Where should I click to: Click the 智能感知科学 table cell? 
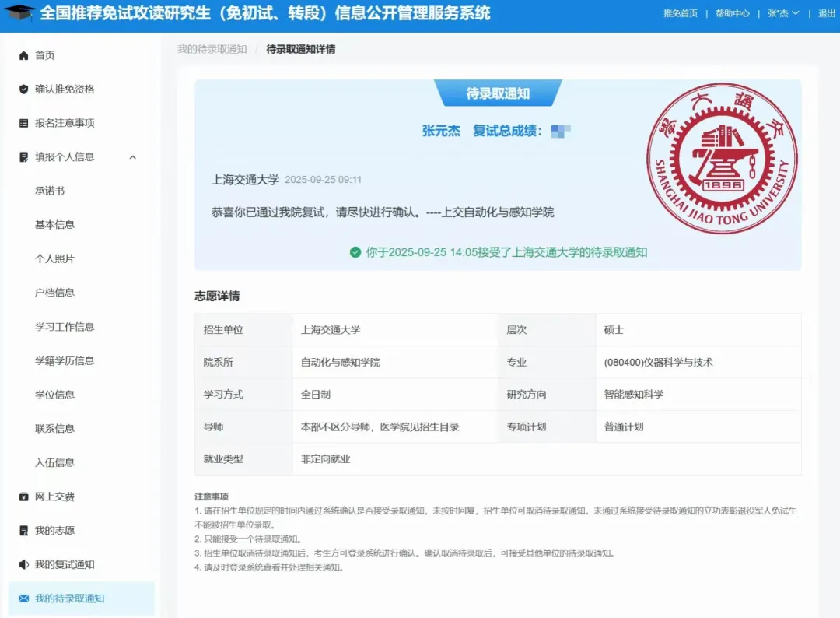pyautogui.click(x=698, y=395)
